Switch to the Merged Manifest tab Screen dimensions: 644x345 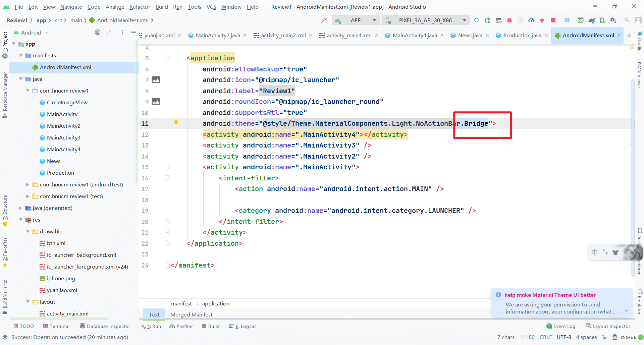[x=191, y=314]
